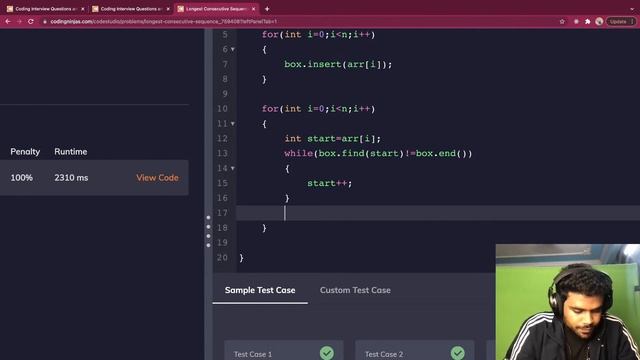The width and height of the screenshot is (640, 360).
Task: Click the lock icon in address bar
Action: 45,21
